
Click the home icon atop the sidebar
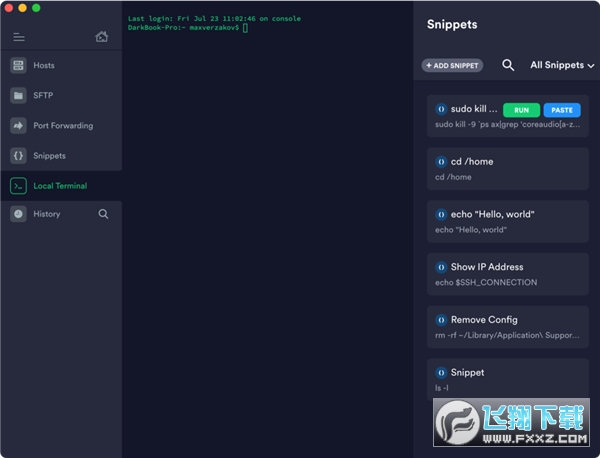coord(101,37)
